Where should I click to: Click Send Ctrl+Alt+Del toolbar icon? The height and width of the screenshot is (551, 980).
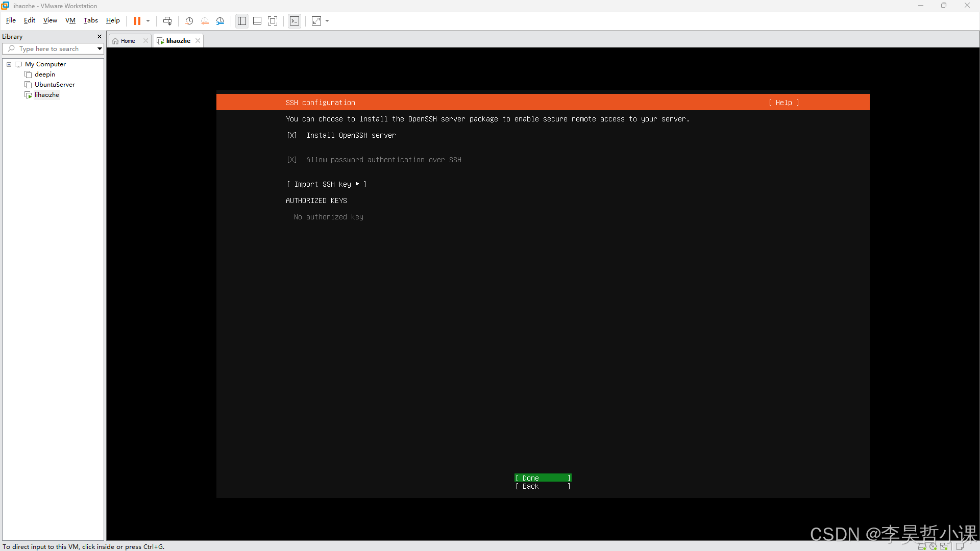click(x=167, y=21)
